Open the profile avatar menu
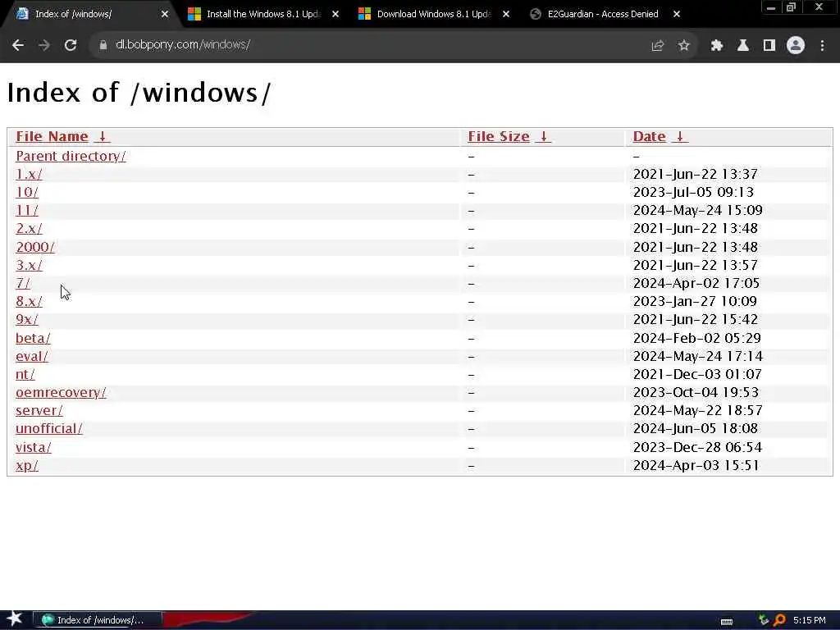This screenshot has width=840, height=630. pyautogui.click(x=796, y=45)
